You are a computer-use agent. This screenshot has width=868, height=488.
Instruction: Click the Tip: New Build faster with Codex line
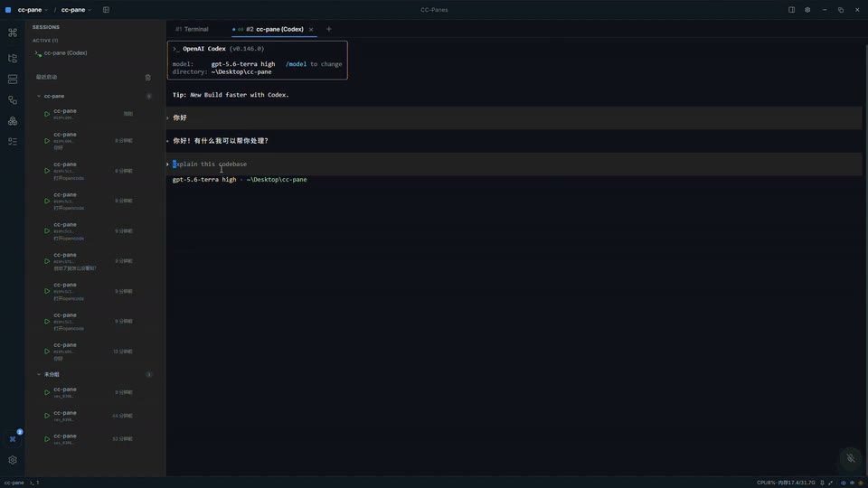(x=231, y=95)
